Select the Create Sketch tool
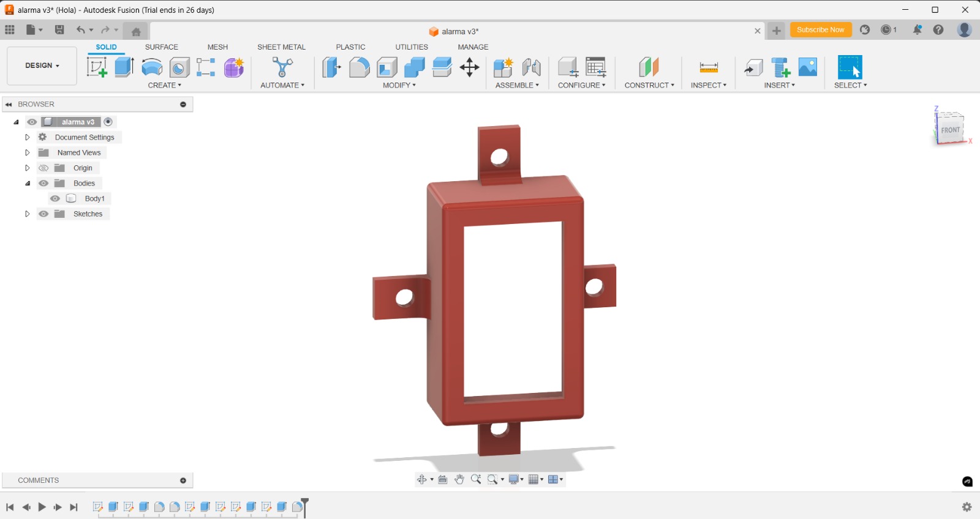The height and width of the screenshot is (519, 980). pyautogui.click(x=97, y=67)
